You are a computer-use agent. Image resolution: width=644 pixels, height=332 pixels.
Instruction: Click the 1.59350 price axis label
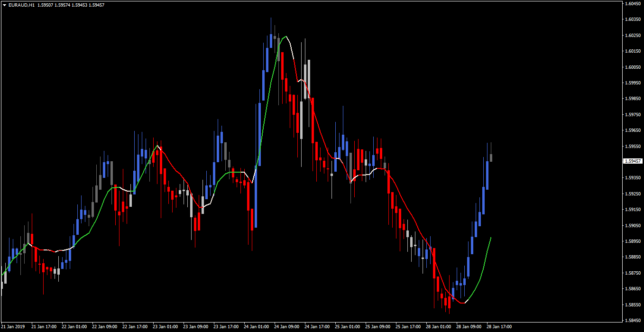coord(632,178)
